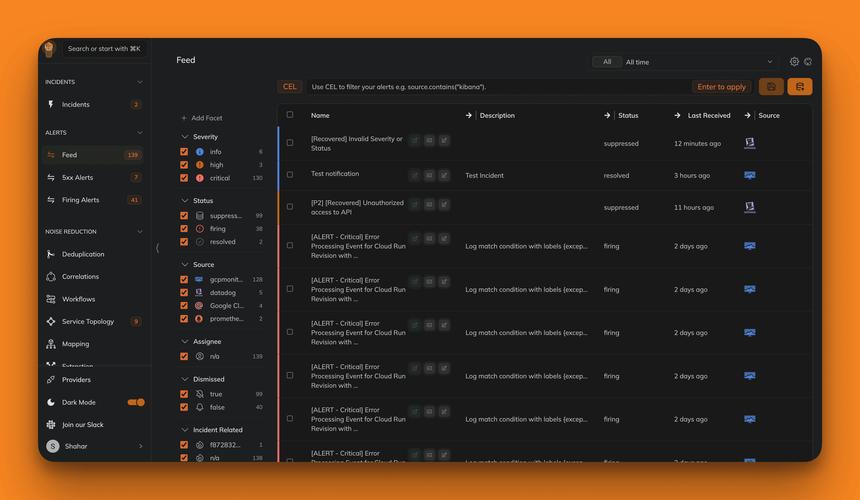
Task: Click Enter to apply
Action: (x=721, y=87)
